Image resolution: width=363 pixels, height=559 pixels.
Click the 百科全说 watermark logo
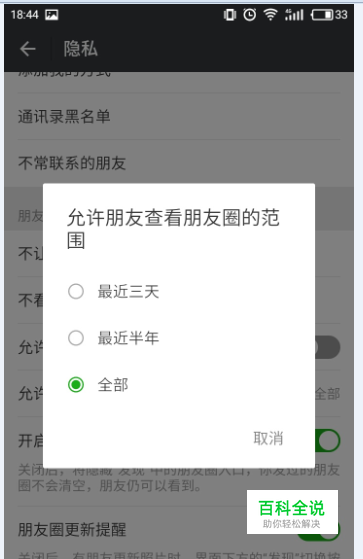[292, 512]
